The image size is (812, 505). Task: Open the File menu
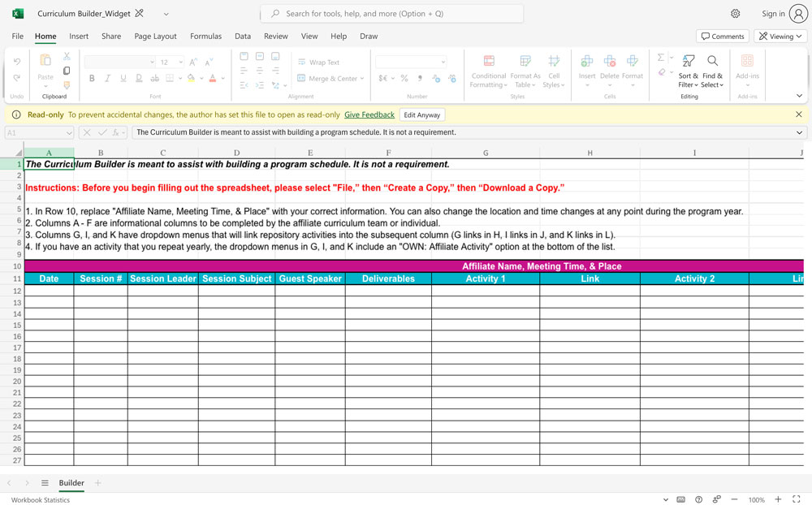pyautogui.click(x=18, y=37)
